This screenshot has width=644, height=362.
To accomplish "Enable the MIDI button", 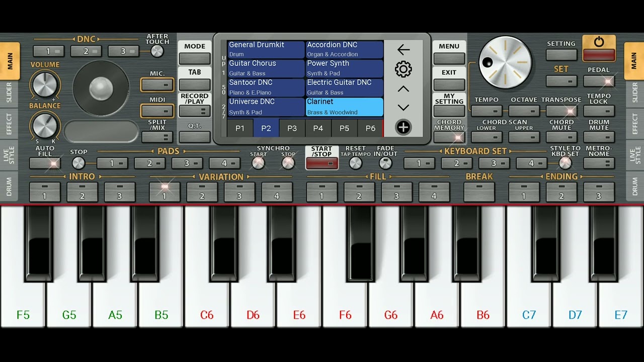I will (x=157, y=111).
